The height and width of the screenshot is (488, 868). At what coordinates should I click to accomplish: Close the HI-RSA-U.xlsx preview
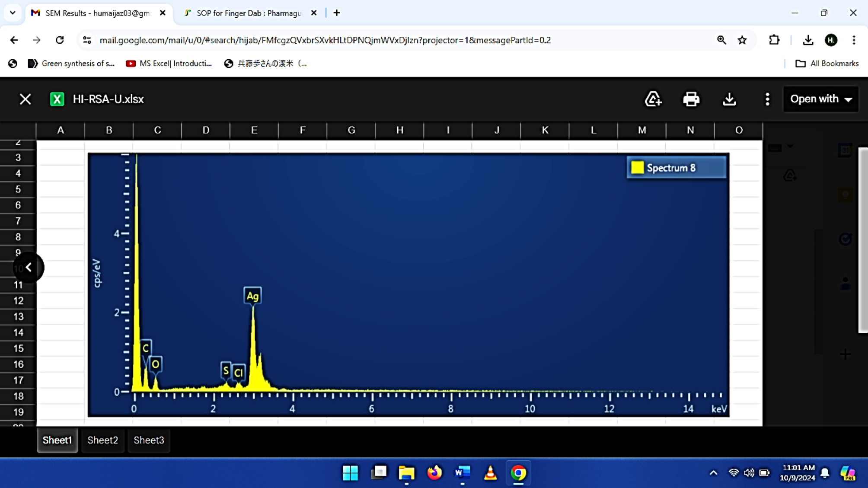pyautogui.click(x=25, y=99)
